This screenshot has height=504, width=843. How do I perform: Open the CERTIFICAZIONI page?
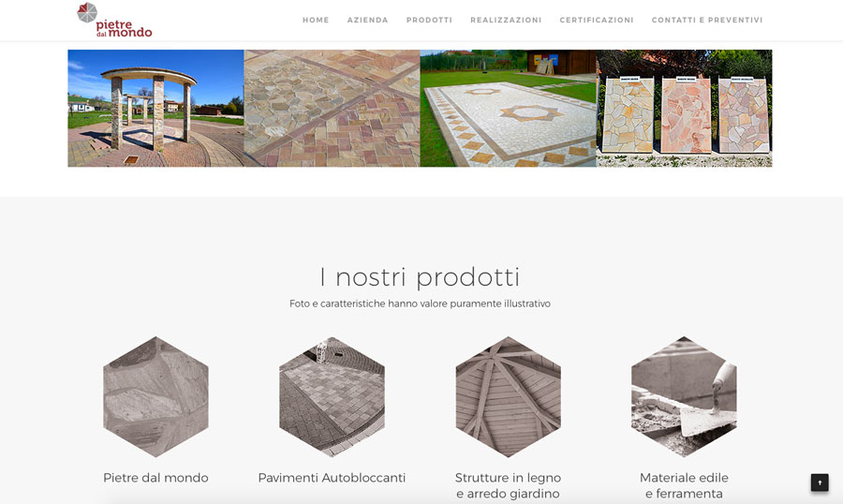(597, 20)
